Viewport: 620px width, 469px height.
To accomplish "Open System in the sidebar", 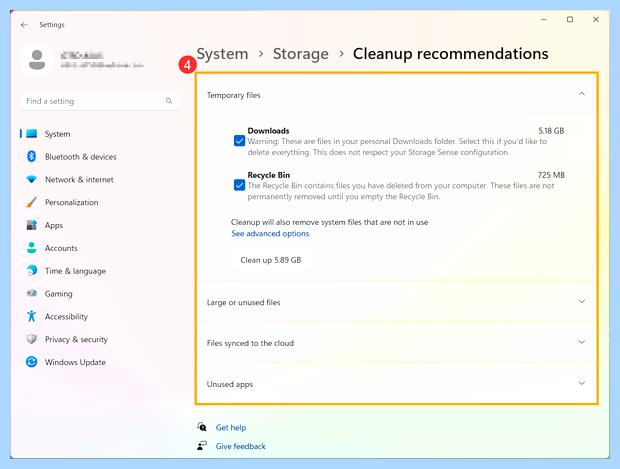I will click(x=57, y=134).
